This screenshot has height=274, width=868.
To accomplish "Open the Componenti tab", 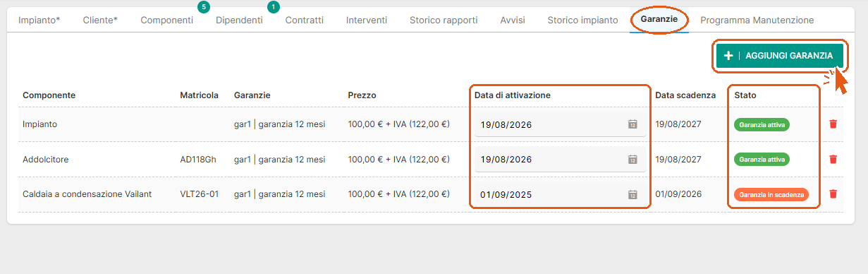I will coord(166,20).
